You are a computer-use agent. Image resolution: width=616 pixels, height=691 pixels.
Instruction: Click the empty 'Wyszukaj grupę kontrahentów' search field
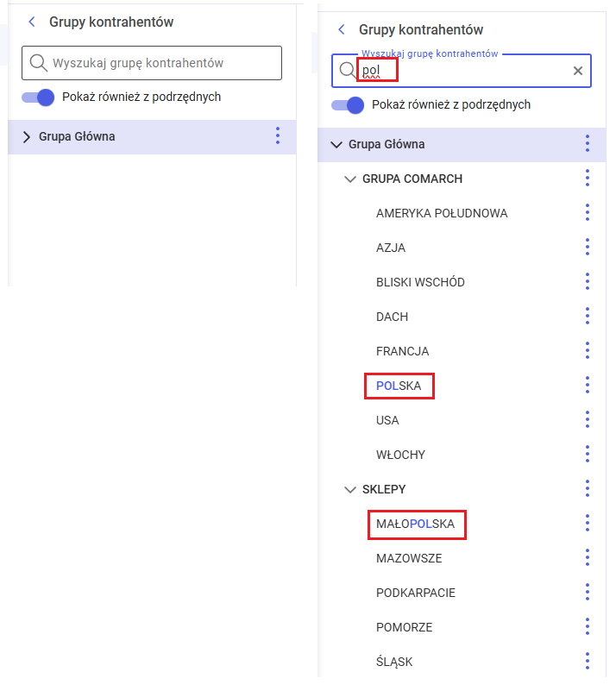coord(160,63)
